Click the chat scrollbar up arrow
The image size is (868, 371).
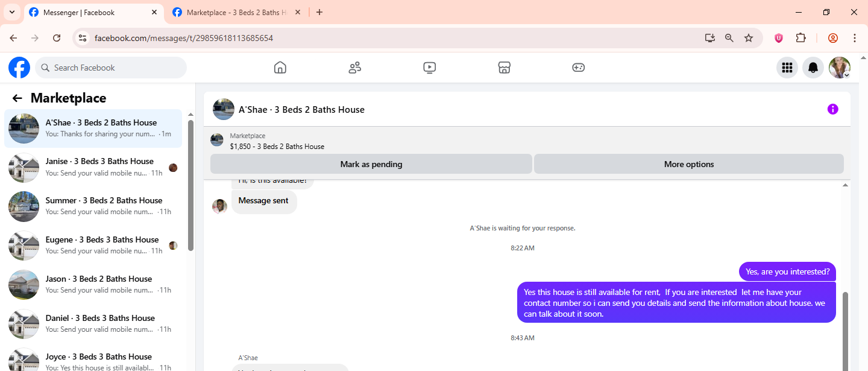845,185
